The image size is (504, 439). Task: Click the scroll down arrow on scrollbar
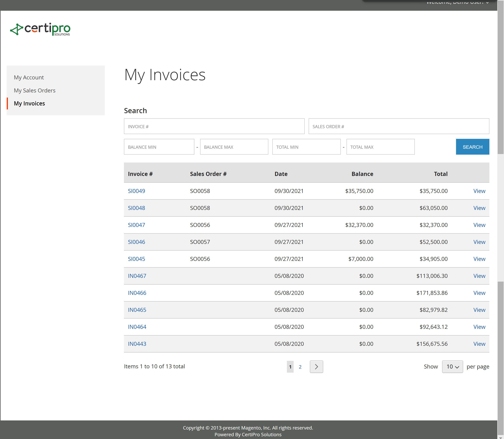tap(500, 437)
